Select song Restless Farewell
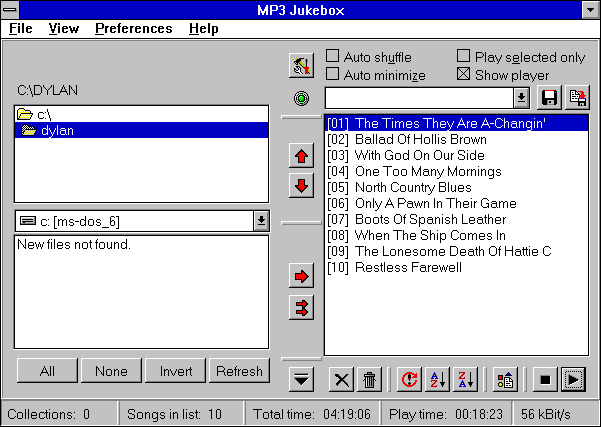This screenshot has height=427, width=601. (x=456, y=267)
